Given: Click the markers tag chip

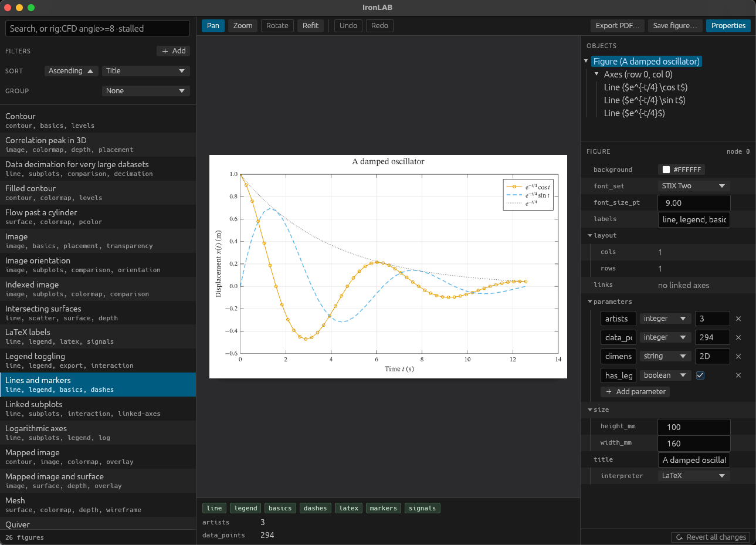Looking at the screenshot, I should pos(384,509).
